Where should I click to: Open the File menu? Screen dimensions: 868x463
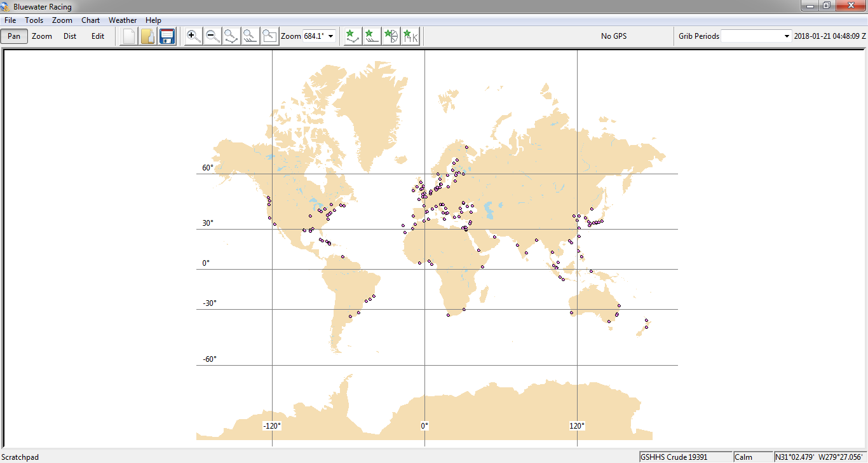click(10, 20)
